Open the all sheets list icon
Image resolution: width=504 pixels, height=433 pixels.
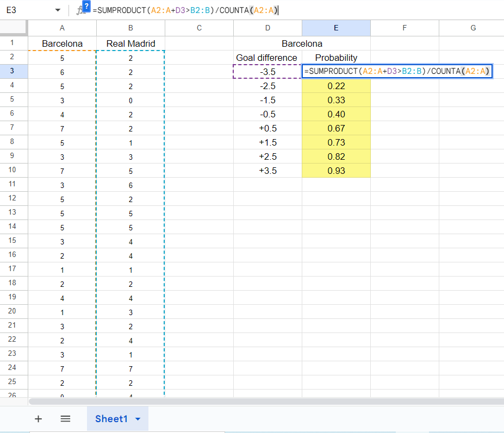coord(65,419)
